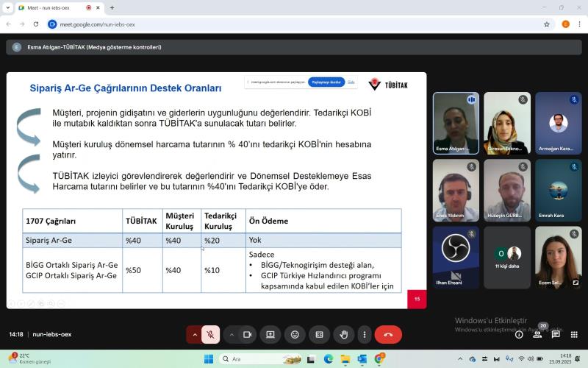Toggle closed captions button
Viewport: 588px width, 368px height.
coord(319,334)
